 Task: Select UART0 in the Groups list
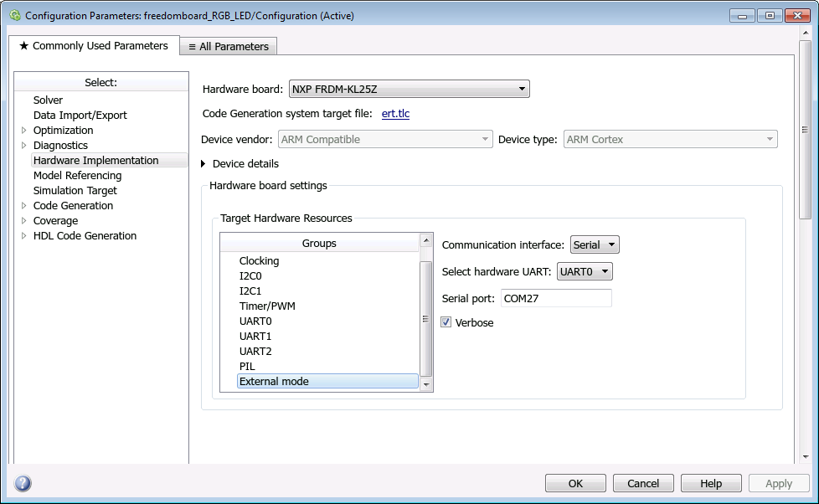[255, 321]
